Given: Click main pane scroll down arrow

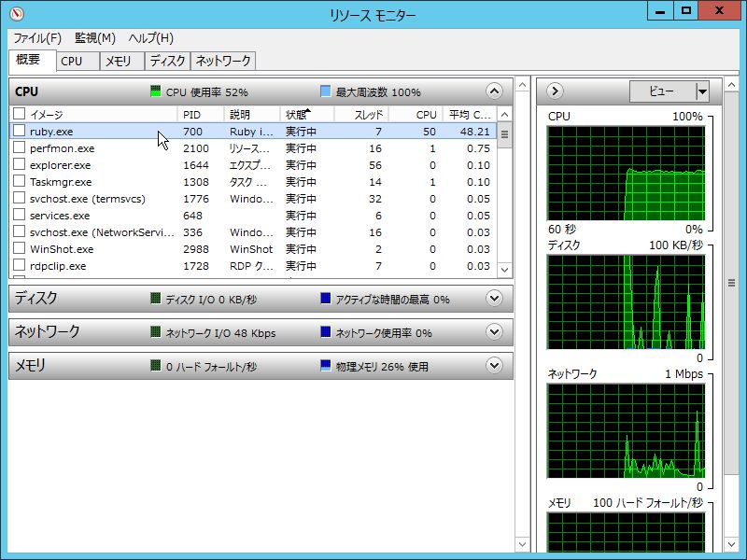Looking at the screenshot, I should coord(523,544).
